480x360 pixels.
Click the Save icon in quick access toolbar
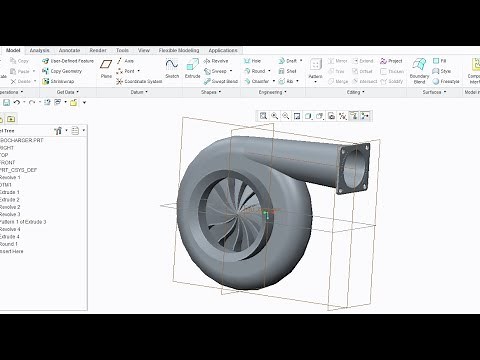coord(6,103)
